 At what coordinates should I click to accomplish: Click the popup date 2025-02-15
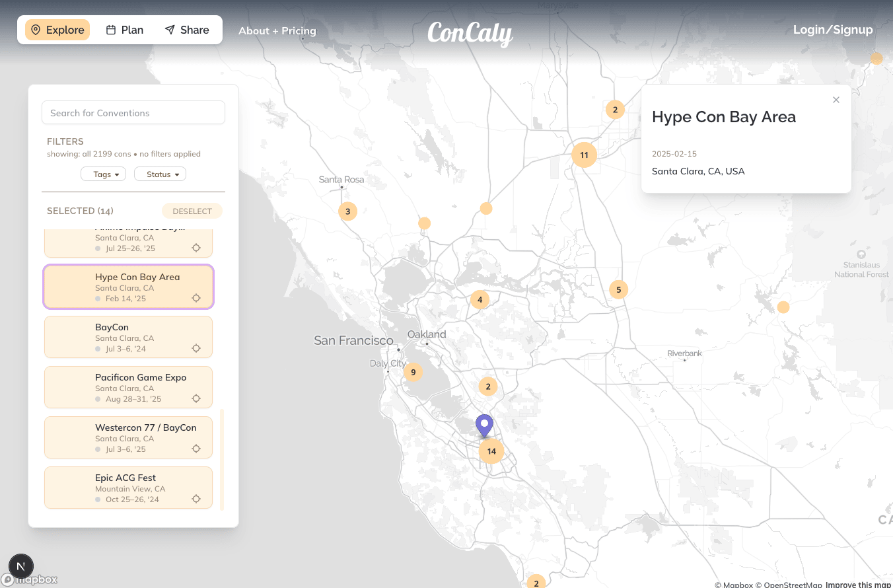pyautogui.click(x=674, y=154)
